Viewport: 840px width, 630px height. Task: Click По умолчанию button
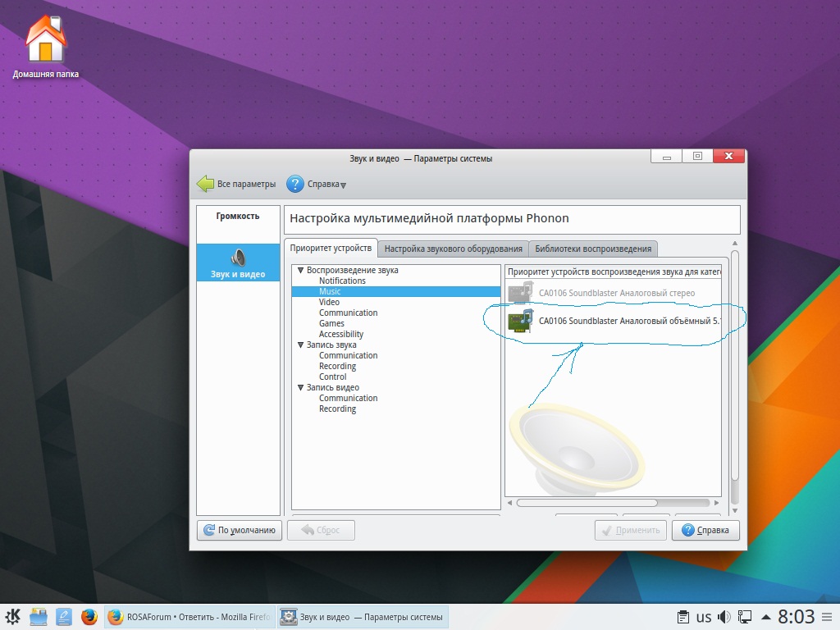coord(240,530)
